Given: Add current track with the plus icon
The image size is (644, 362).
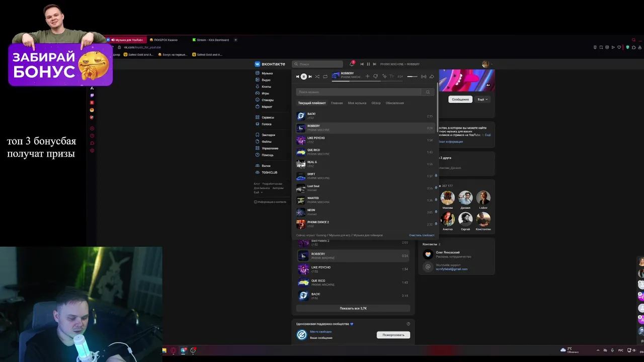Looking at the screenshot, I should (x=367, y=76).
